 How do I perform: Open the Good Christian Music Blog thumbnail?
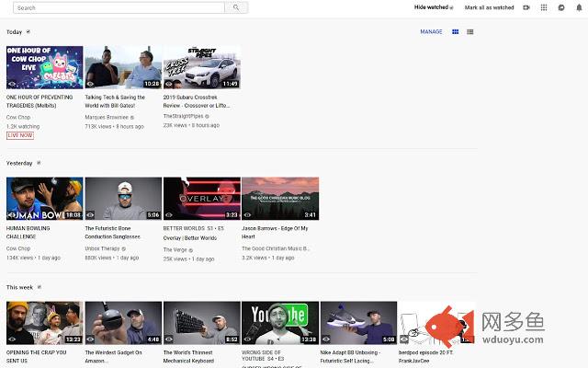click(280, 199)
